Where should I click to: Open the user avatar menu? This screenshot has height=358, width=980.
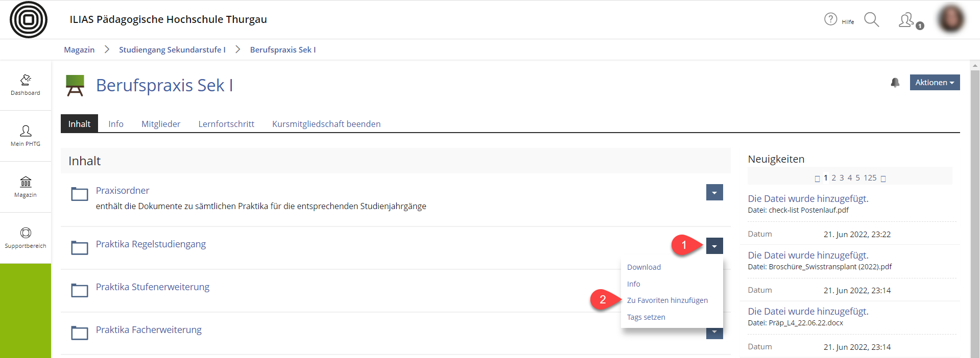point(950,19)
